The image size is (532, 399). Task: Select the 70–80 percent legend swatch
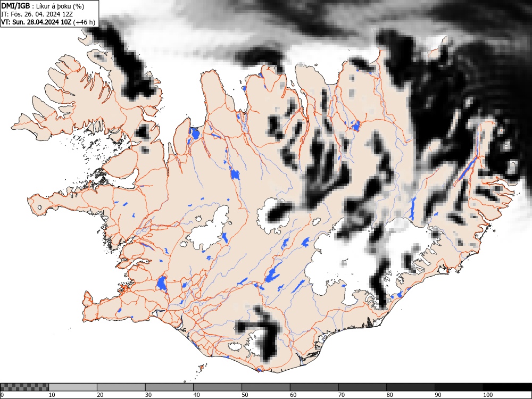pyautogui.click(x=362, y=387)
